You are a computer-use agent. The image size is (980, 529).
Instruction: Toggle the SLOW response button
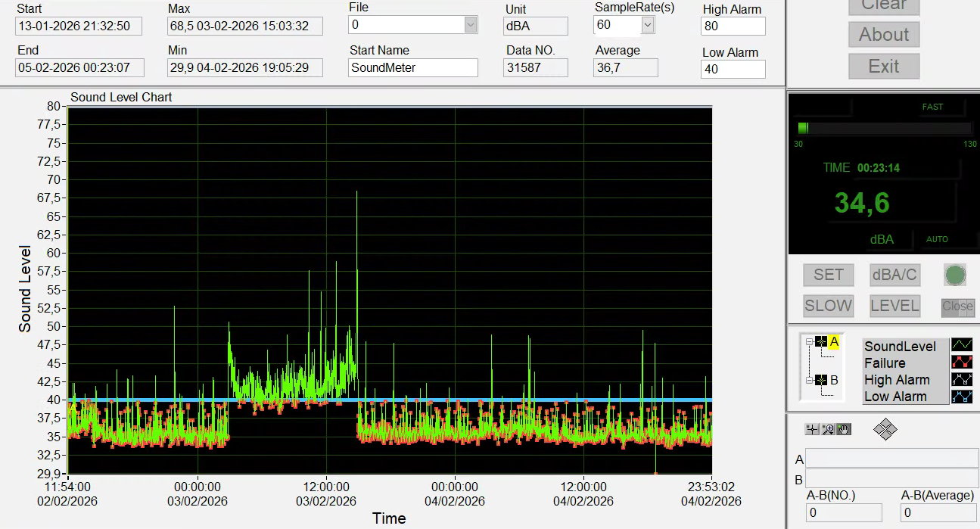point(829,306)
